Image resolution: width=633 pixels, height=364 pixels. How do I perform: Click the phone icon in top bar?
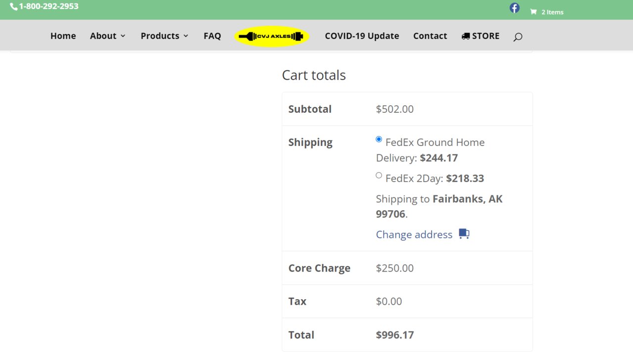point(14,7)
